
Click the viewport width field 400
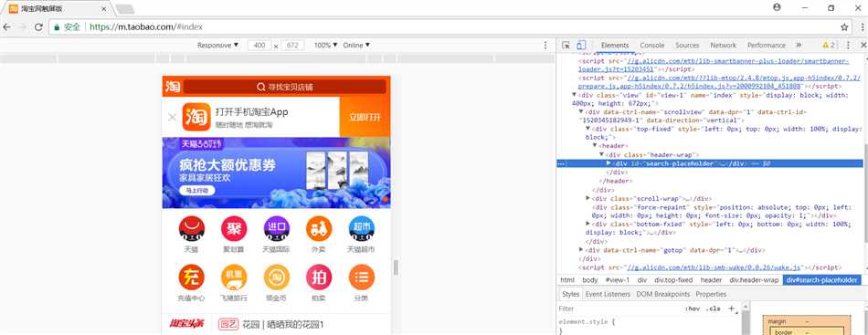pyautogui.click(x=259, y=46)
